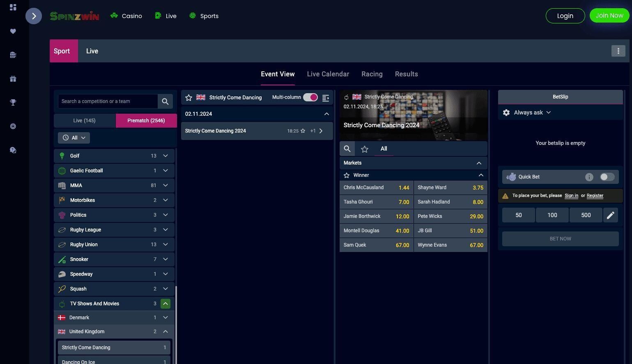Open the Strictly Come Dancing league item
The width and height of the screenshot is (632, 364).
pos(114,348)
